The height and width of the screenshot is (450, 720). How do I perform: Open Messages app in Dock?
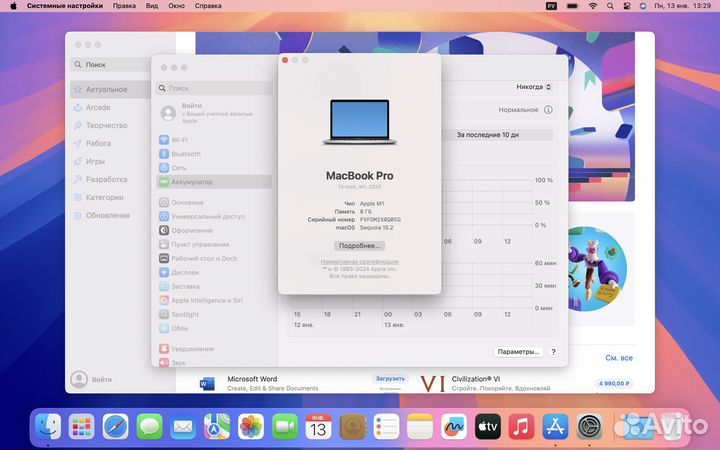click(x=149, y=427)
